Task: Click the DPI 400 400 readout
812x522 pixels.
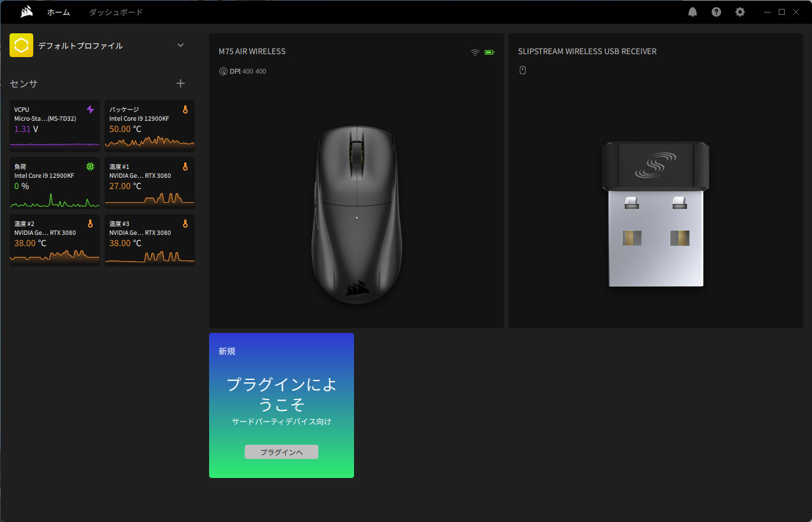Action: (248, 72)
